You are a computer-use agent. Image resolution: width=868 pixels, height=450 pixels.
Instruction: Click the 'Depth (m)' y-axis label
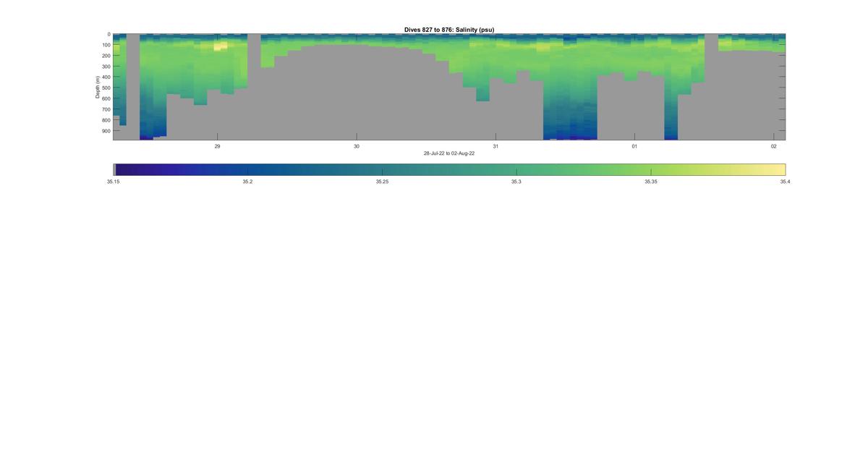pos(97,87)
